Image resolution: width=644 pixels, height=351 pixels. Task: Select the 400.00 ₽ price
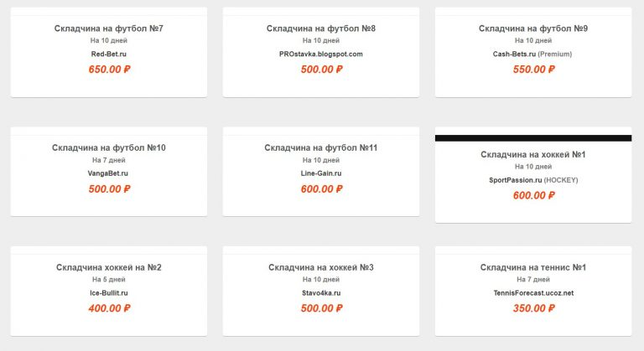click(109, 308)
